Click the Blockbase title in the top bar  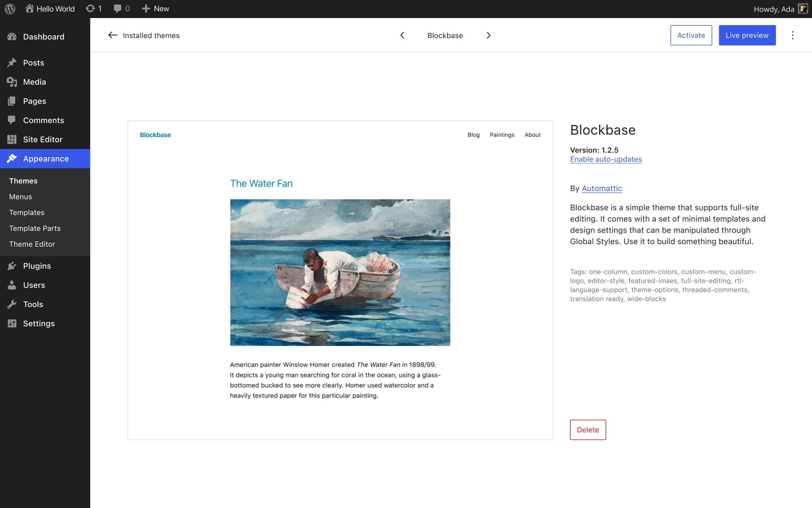pyautogui.click(x=445, y=35)
